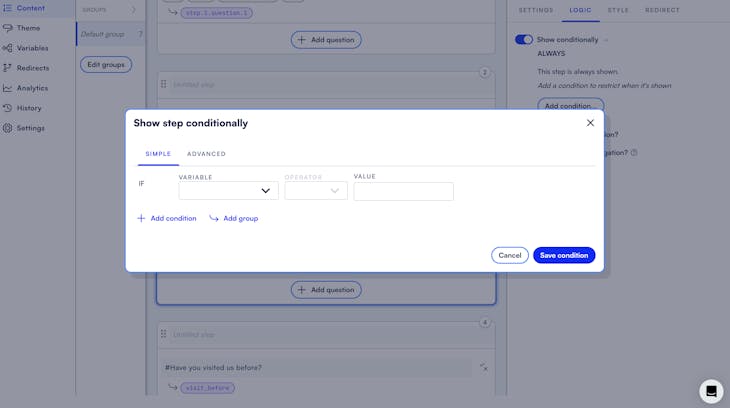Screen dimensions: 730x408
Task: Cancel the condition dialog
Action: point(510,255)
